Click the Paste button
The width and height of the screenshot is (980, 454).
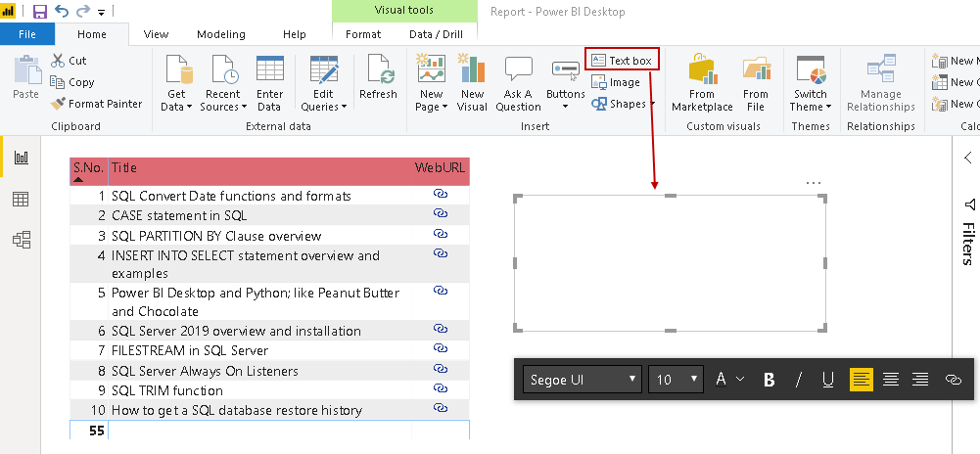coord(26,78)
